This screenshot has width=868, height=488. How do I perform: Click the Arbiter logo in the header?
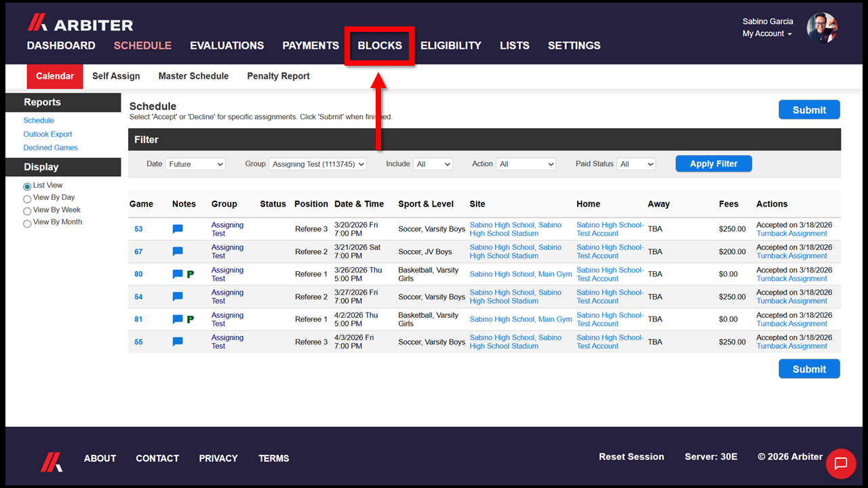click(80, 24)
